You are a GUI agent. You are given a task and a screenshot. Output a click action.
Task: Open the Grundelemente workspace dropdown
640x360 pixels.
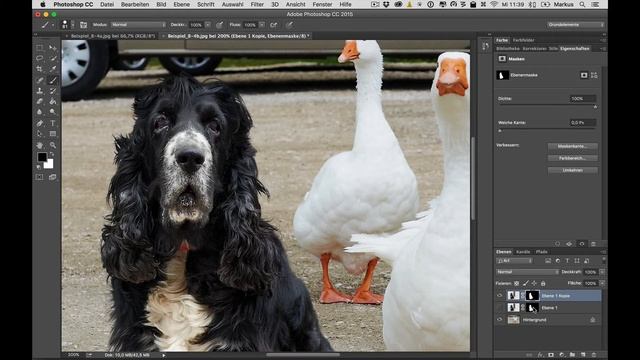coord(576,25)
